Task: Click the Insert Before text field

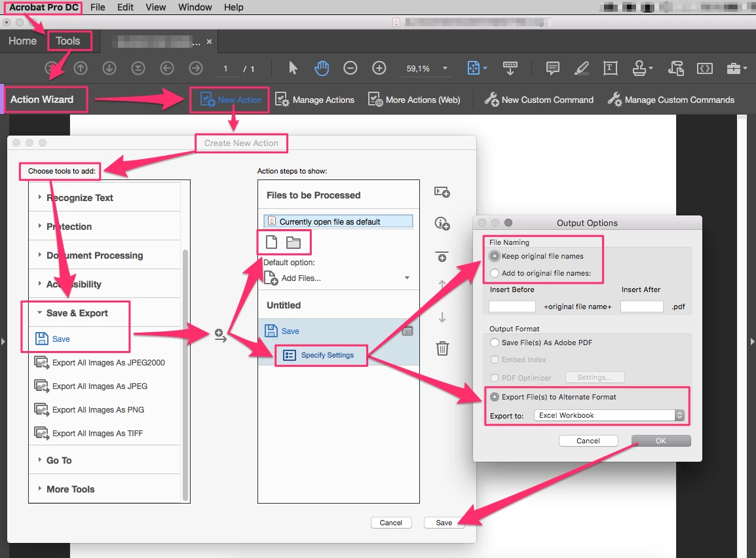Action: [x=512, y=307]
